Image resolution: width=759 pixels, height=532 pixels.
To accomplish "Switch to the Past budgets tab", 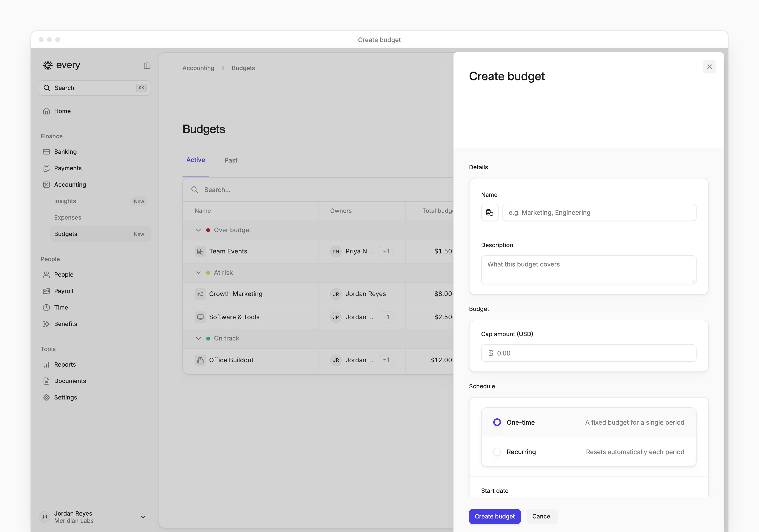I will click(x=231, y=160).
